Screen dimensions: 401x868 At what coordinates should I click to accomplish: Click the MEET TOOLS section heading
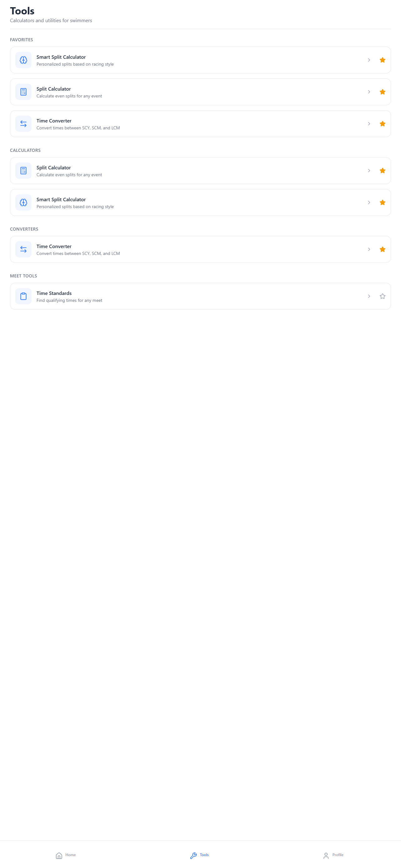click(23, 276)
